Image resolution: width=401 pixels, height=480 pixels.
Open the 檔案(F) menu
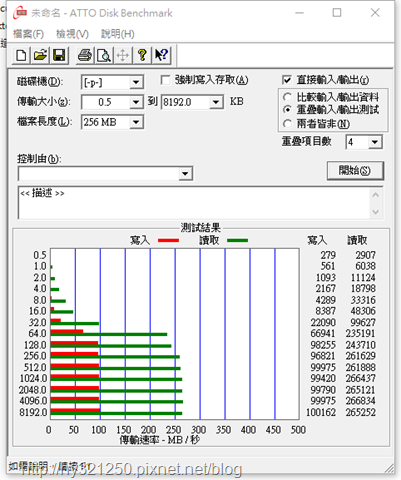pyautogui.click(x=28, y=34)
